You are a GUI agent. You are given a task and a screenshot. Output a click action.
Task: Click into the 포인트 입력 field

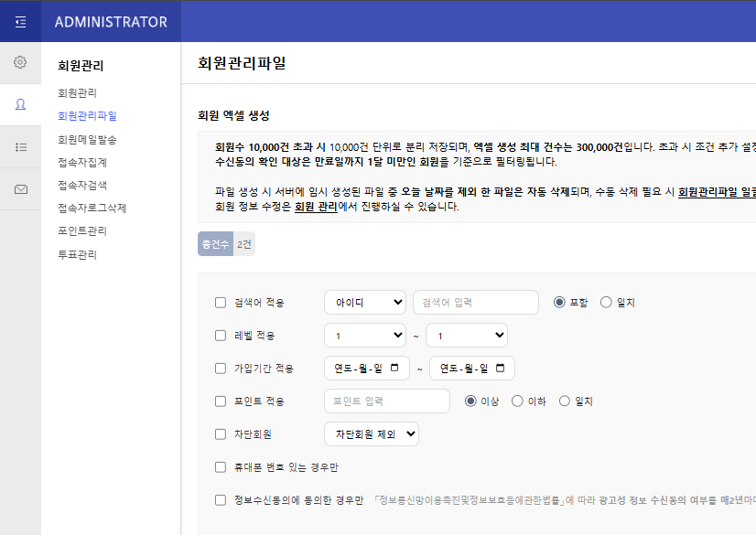pos(386,401)
